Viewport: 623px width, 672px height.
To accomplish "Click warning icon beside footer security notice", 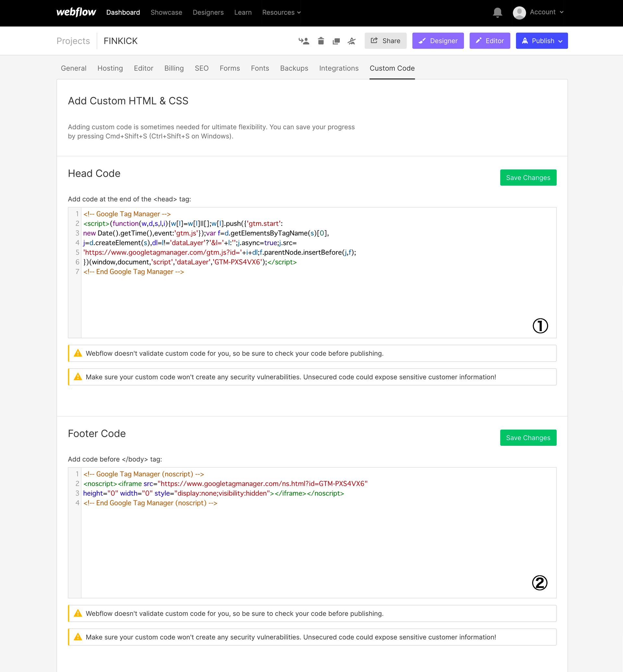I will tap(78, 637).
